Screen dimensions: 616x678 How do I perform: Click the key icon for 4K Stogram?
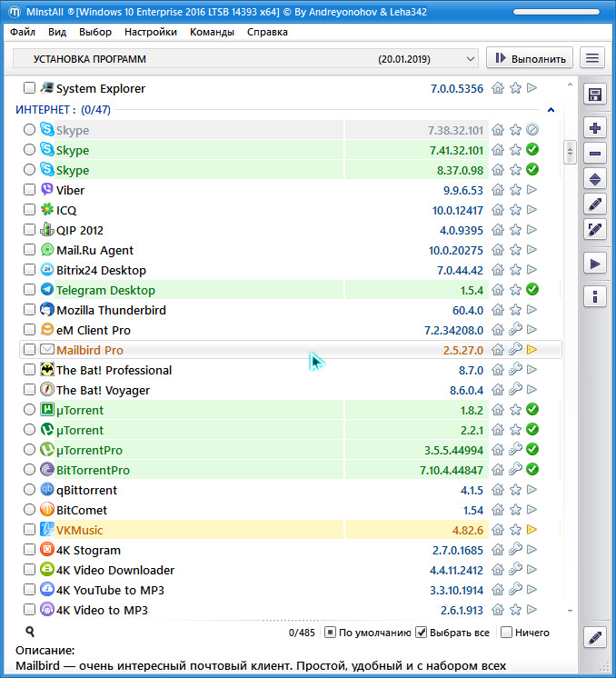click(x=515, y=550)
